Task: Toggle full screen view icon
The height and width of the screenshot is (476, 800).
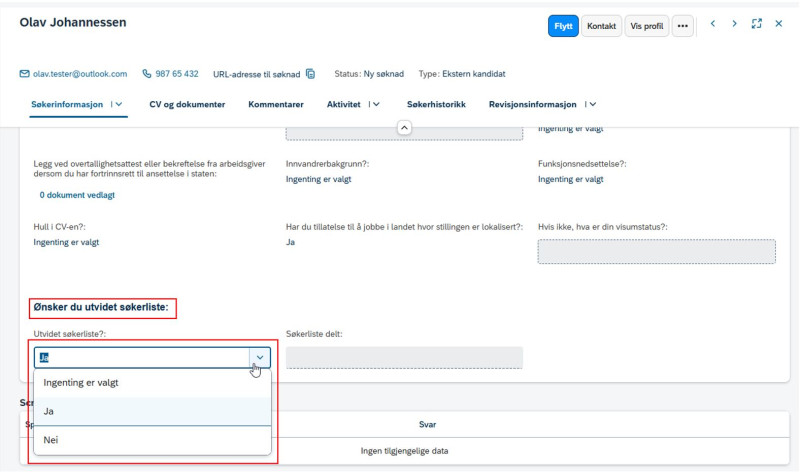Action: 757,23
